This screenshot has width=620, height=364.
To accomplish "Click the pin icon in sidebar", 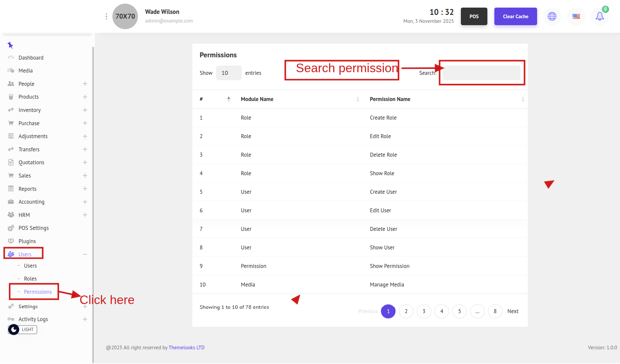I will coord(10,45).
